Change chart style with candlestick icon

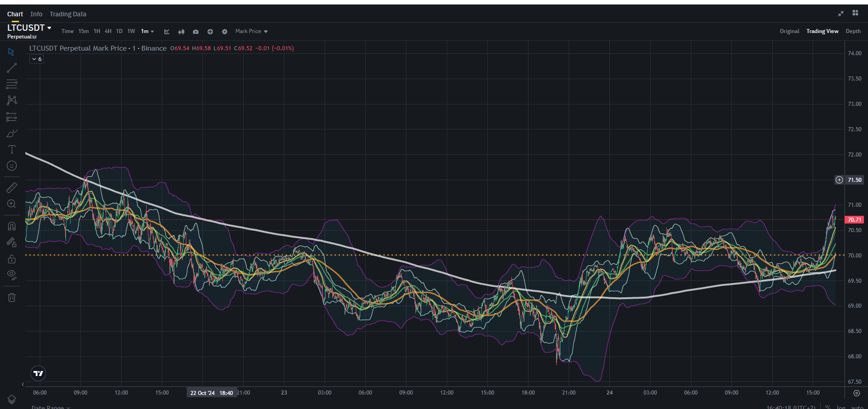coord(181,32)
